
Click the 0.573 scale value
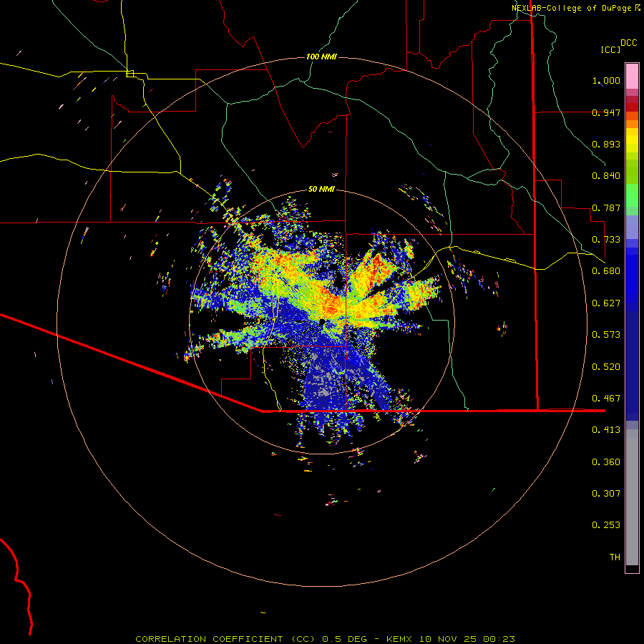(x=606, y=335)
